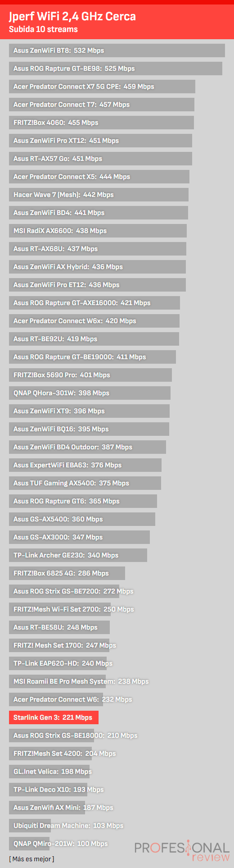
Task: Click the Jperf WiFi 2,4 GHz Cerca title
Action: point(72,17)
